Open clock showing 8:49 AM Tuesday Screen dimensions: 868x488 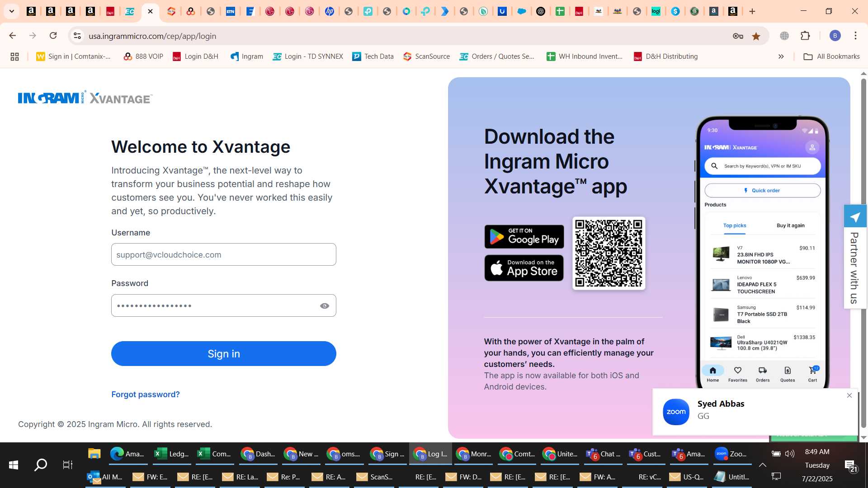pos(817,465)
